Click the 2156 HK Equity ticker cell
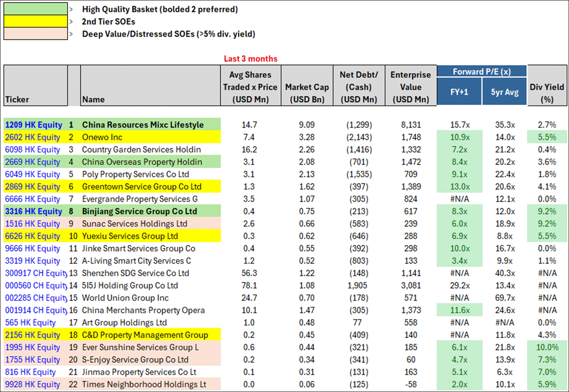The height and width of the screenshot is (392, 569). tap(36, 335)
